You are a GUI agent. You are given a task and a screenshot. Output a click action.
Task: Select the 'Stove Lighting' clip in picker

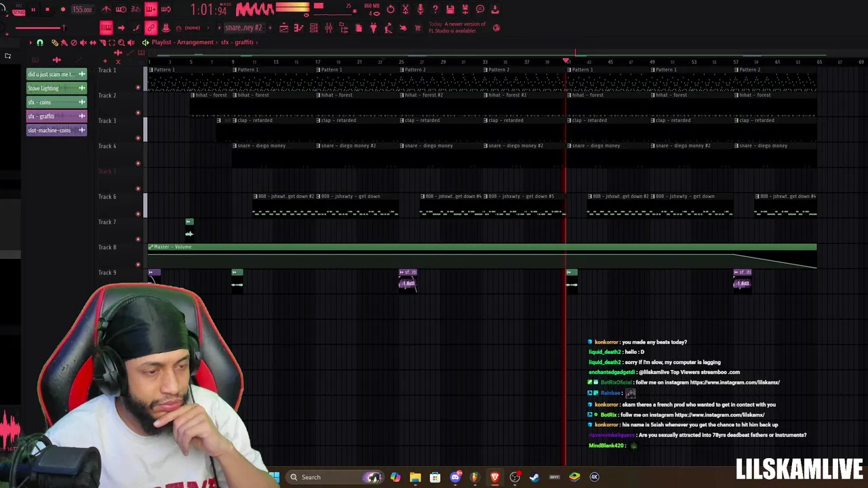[56, 88]
